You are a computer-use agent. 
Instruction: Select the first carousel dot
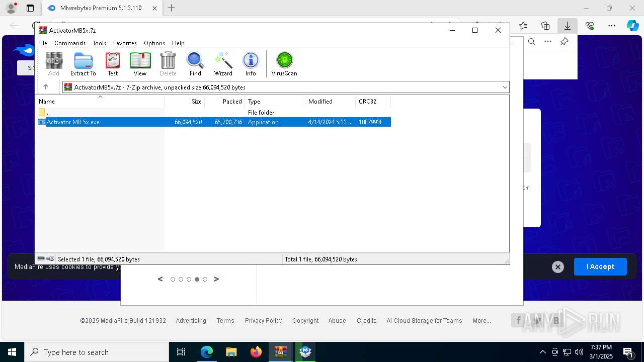coord(173,280)
